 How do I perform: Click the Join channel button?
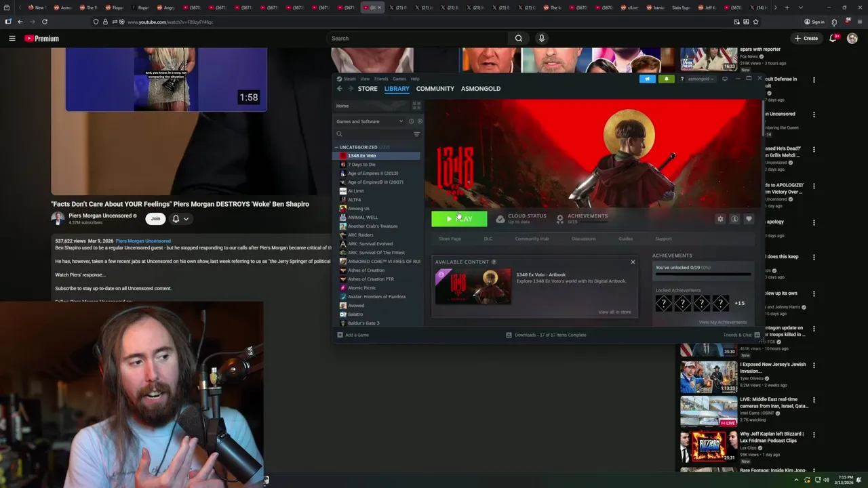pos(155,219)
